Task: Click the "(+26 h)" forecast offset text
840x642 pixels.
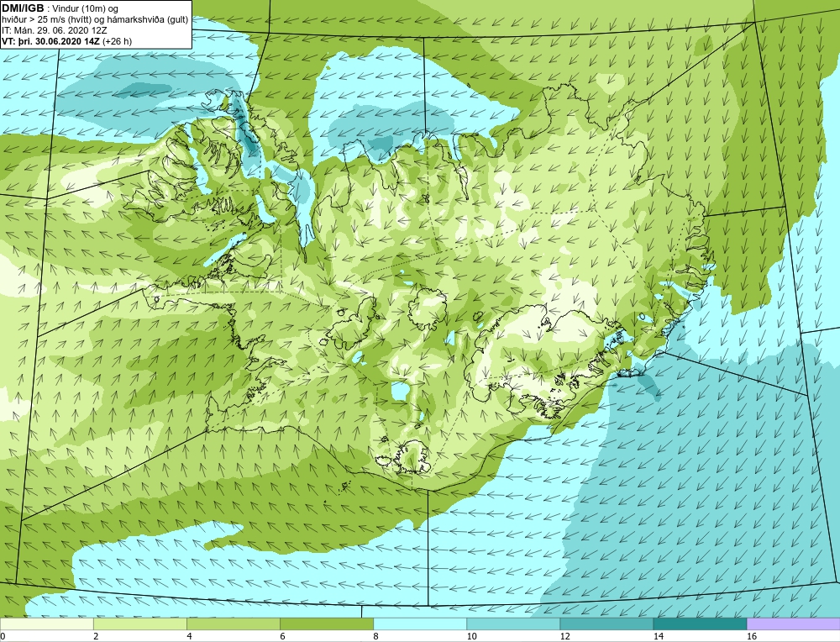Action: coord(118,41)
